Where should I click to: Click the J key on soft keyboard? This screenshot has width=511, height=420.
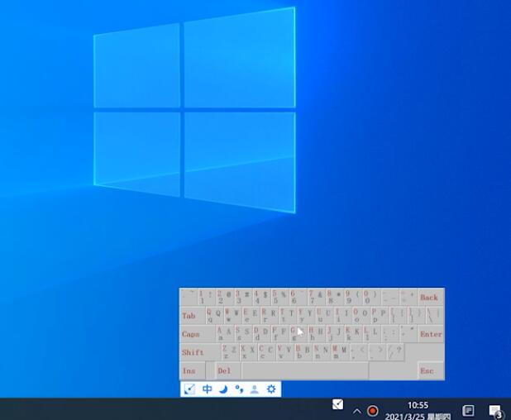(x=335, y=334)
